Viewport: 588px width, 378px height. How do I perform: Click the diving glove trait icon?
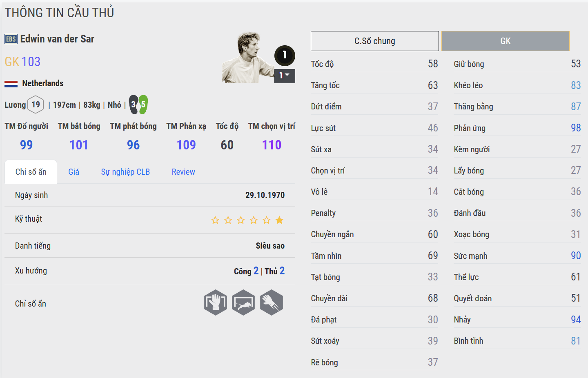click(x=272, y=302)
